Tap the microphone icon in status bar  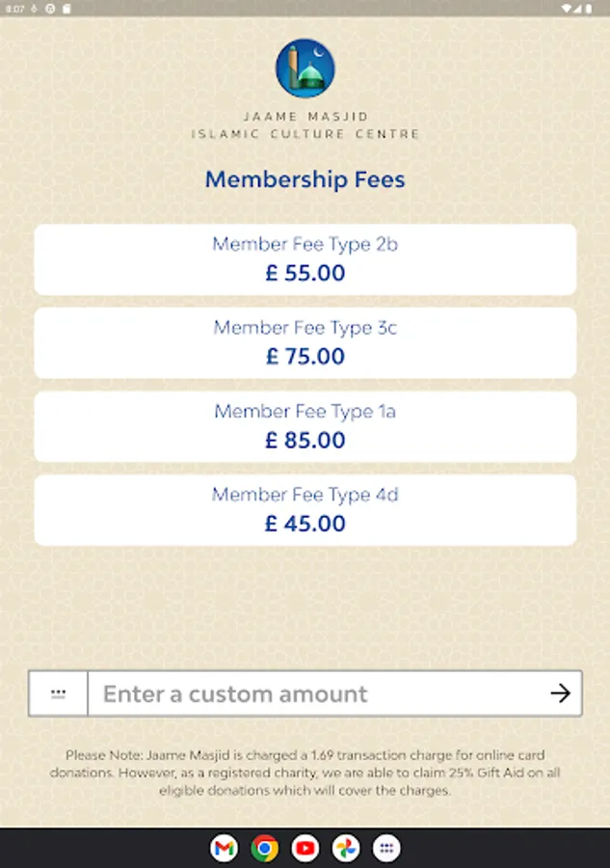[x=34, y=8]
